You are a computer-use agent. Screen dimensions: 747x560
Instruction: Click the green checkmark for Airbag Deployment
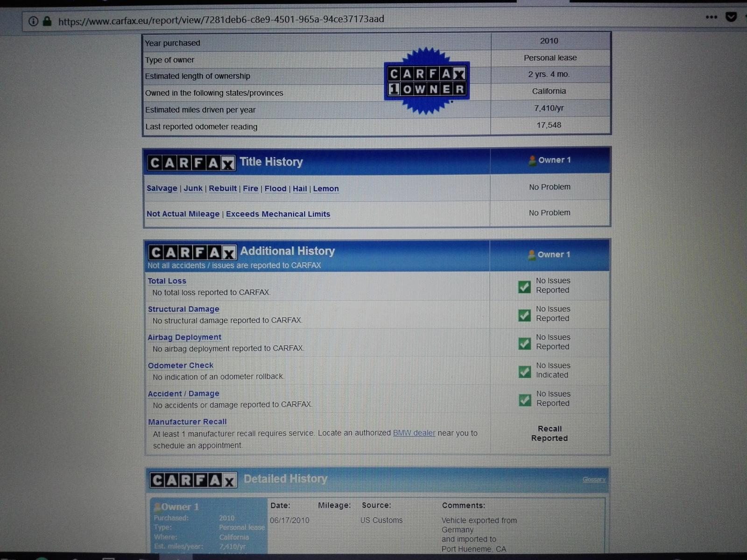click(524, 343)
